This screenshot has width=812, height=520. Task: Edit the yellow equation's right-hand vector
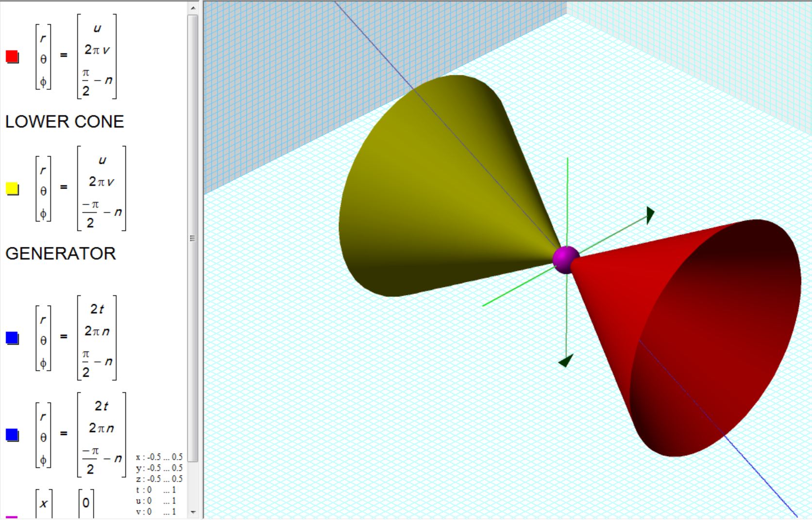tap(101, 188)
